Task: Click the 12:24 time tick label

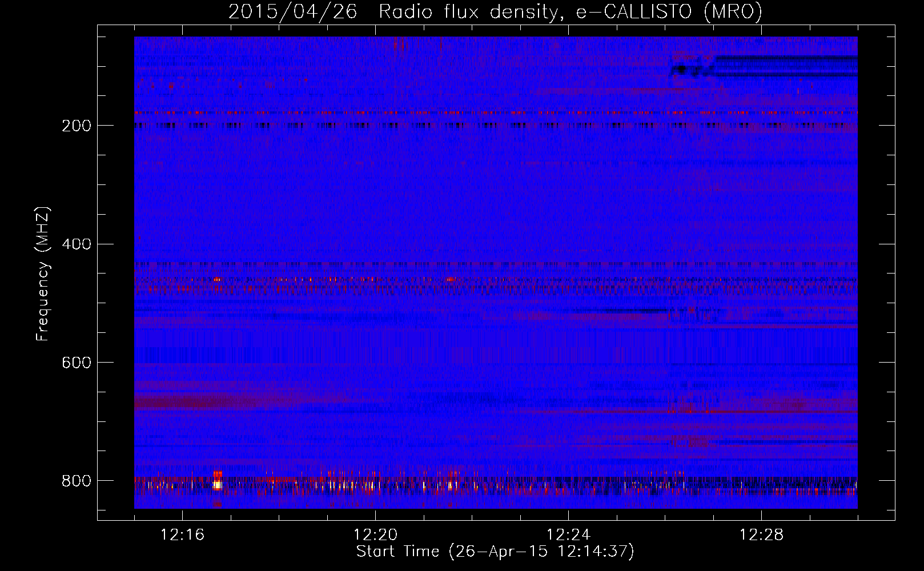Action: pos(568,535)
